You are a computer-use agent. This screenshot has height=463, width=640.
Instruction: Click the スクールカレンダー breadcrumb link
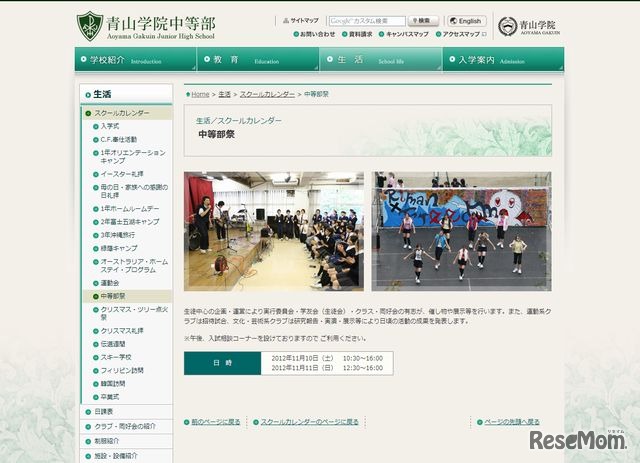(267, 94)
